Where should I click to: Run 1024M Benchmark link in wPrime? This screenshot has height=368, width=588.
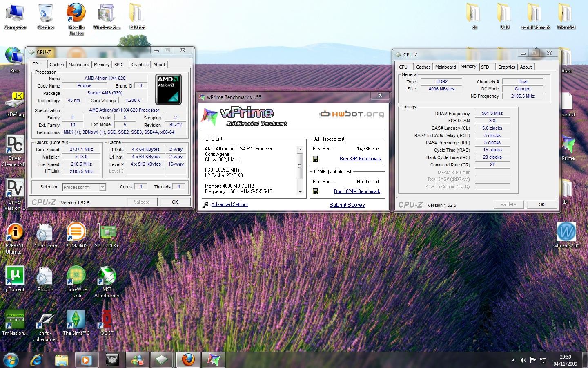(x=357, y=191)
